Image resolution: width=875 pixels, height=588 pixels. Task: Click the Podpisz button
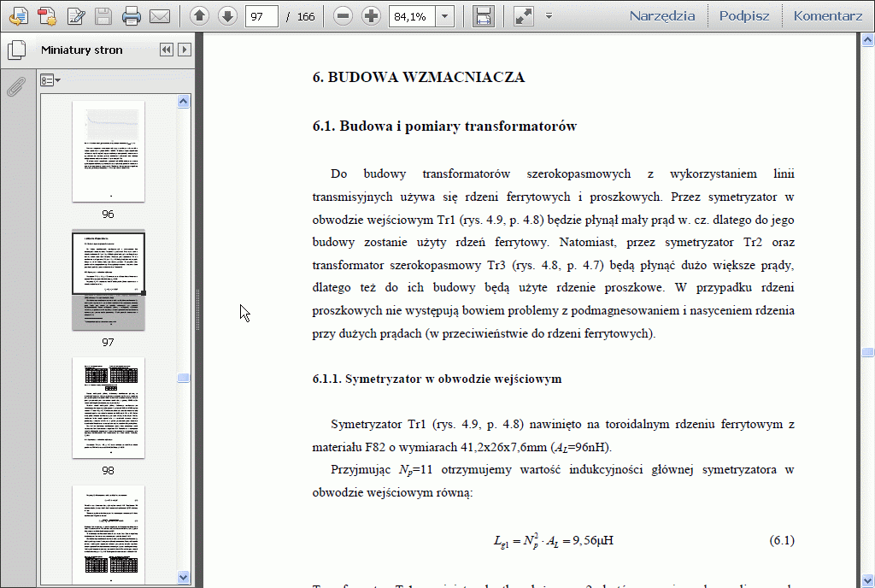(x=743, y=15)
